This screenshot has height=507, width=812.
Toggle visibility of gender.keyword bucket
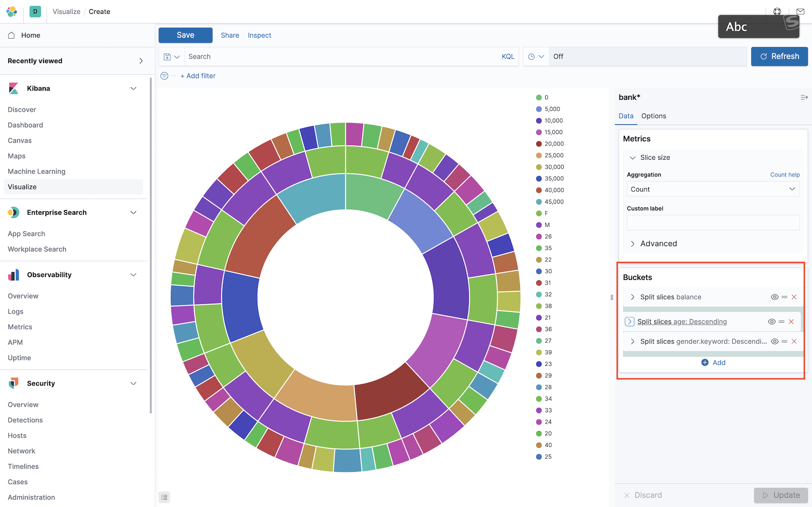[x=775, y=341]
